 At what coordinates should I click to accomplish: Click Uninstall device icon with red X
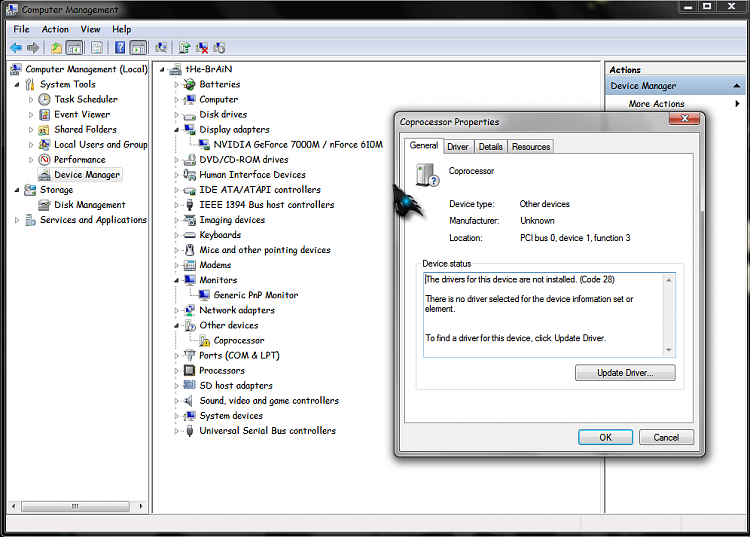click(202, 48)
